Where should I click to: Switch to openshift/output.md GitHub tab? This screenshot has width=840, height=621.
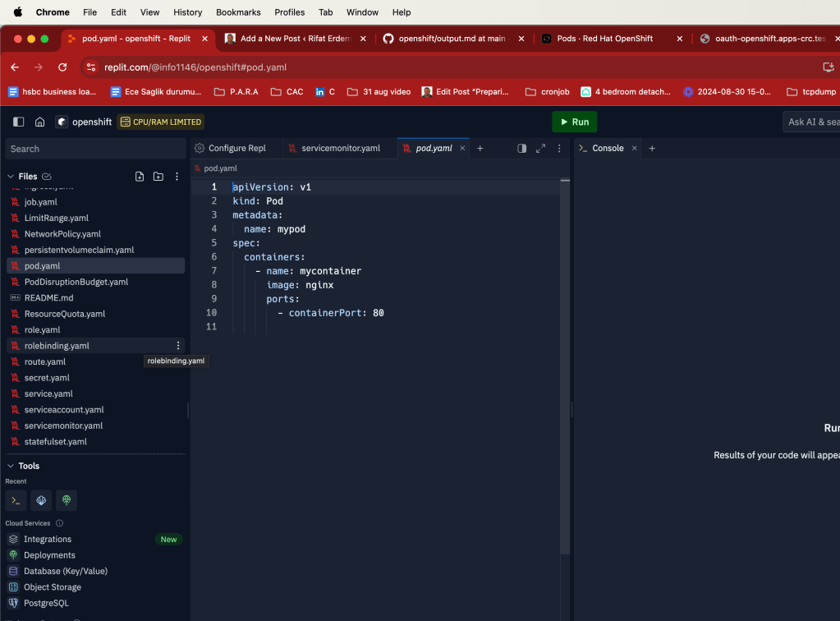(x=452, y=39)
